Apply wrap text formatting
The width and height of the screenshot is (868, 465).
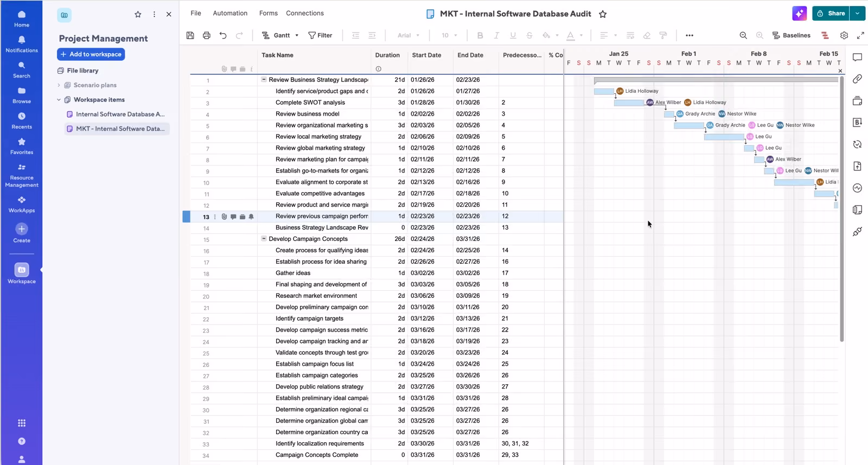(630, 35)
